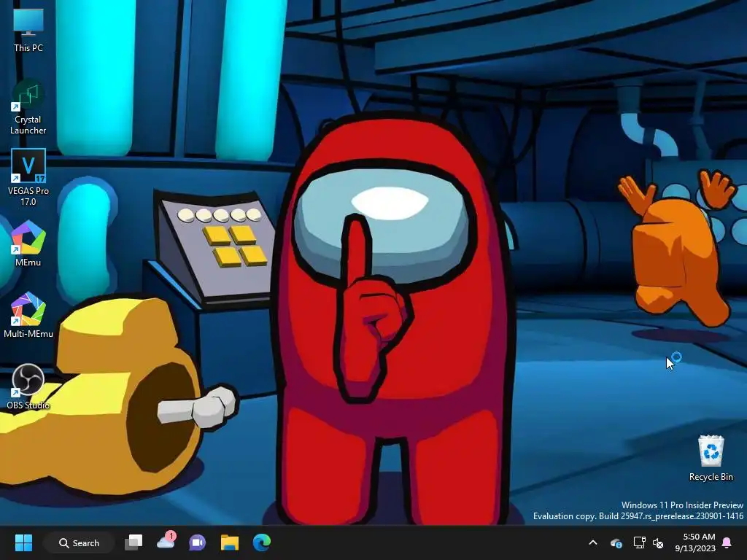
Task: Open File Explorer from the taskbar
Action: point(230,542)
